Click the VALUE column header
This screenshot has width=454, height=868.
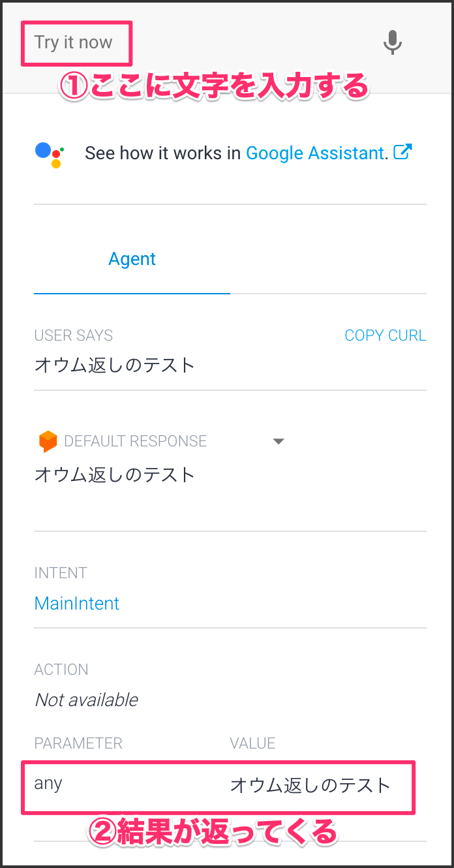(252, 743)
